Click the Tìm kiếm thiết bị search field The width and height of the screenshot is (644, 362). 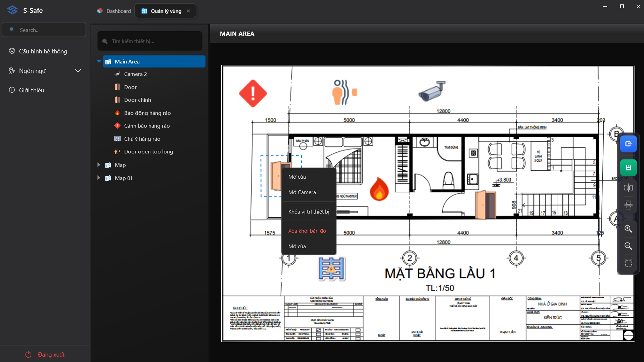point(150,41)
